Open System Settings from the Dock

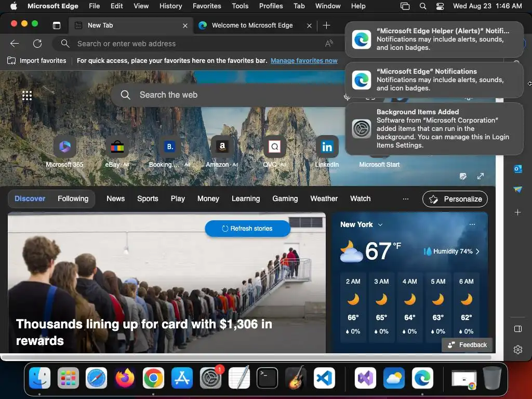(210, 378)
